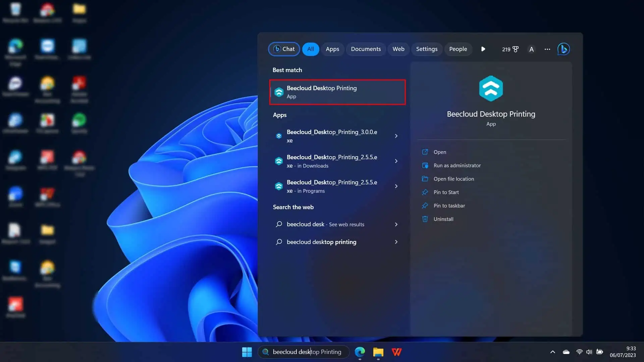The width and height of the screenshot is (644, 362).
Task: Show hidden system tray icons
Action: pyautogui.click(x=553, y=352)
